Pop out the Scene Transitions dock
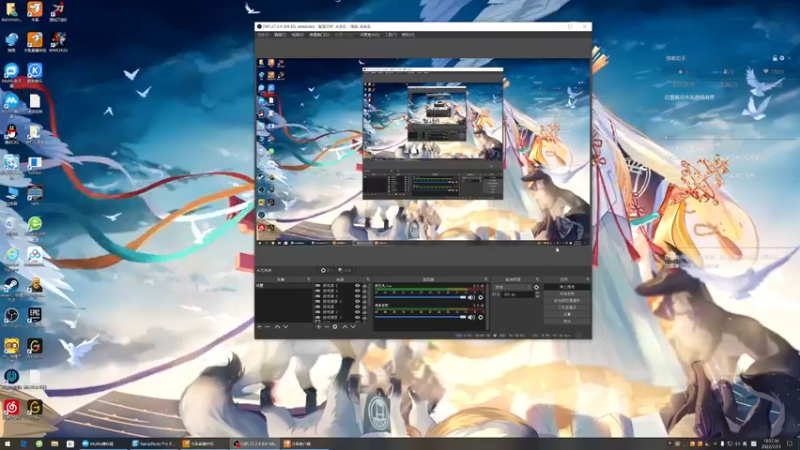This screenshot has width=800, height=450. coord(538,279)
